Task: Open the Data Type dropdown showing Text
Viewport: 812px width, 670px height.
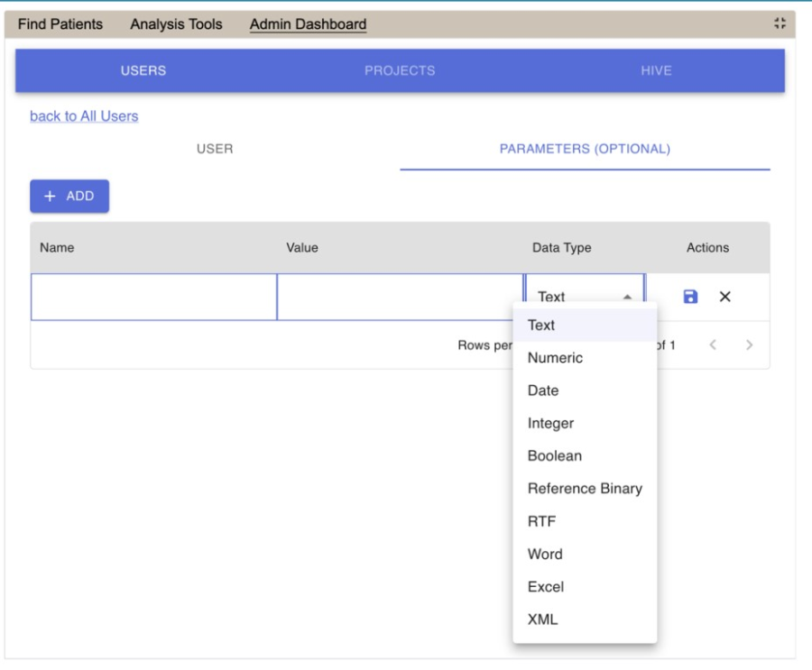Action: pyautogui.click(x=584, y=297)
